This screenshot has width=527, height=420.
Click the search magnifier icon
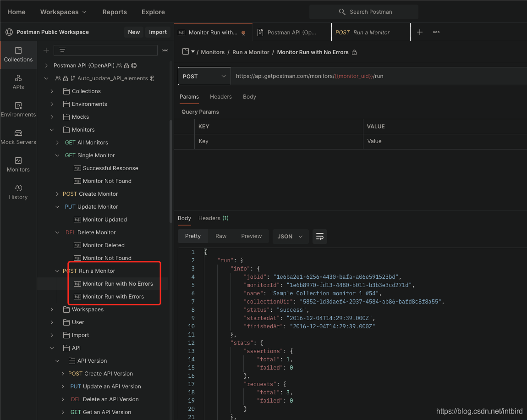(342, 12)
